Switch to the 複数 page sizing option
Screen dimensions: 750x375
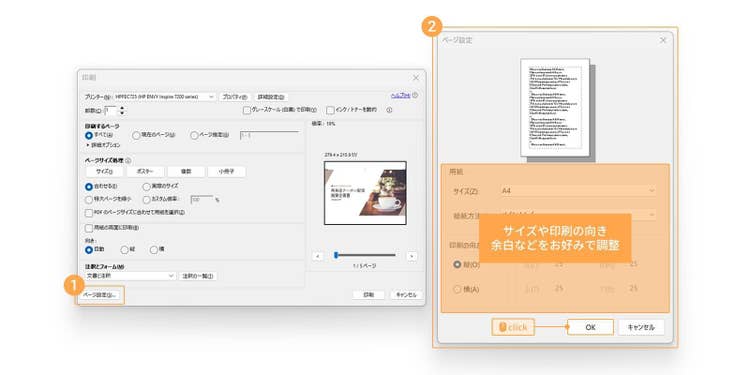[186, 172]
